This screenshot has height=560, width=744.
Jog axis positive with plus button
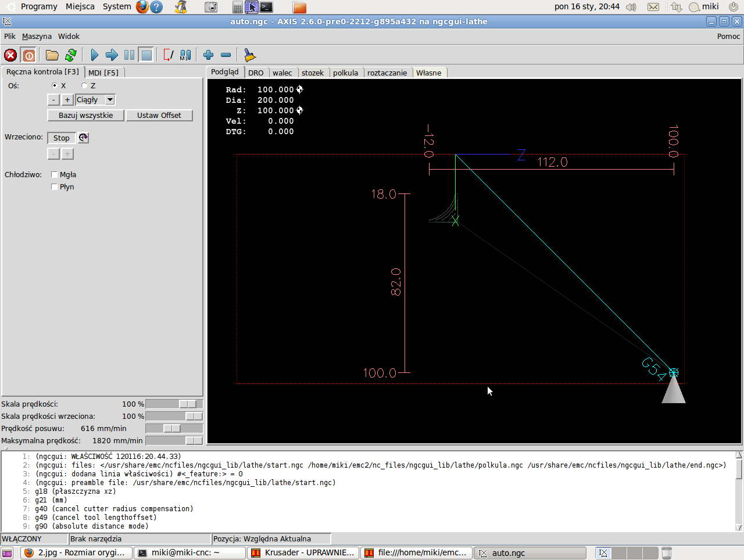click(67, 100)
